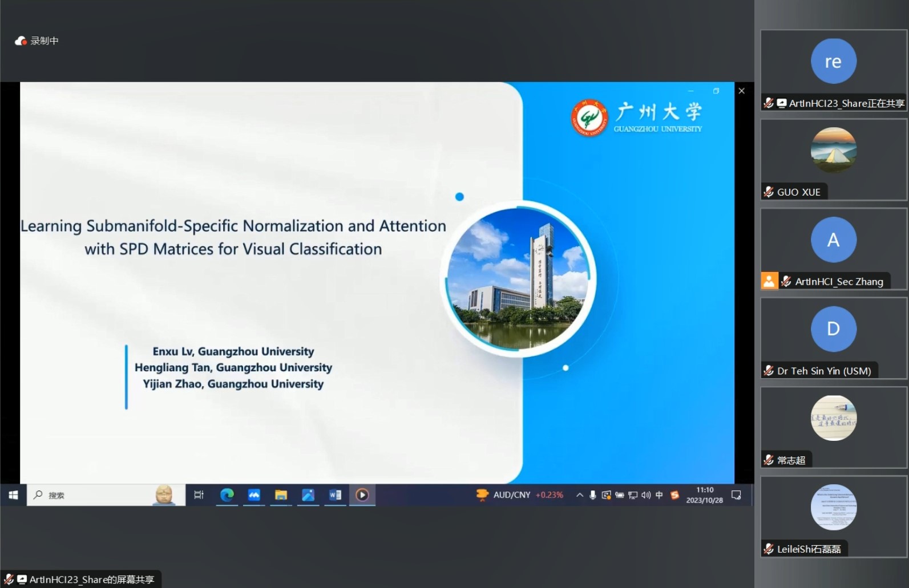909x588 pixels.
Task: Select the ArtInHCI23_Share participant tile
Action: tap(834, 70)
